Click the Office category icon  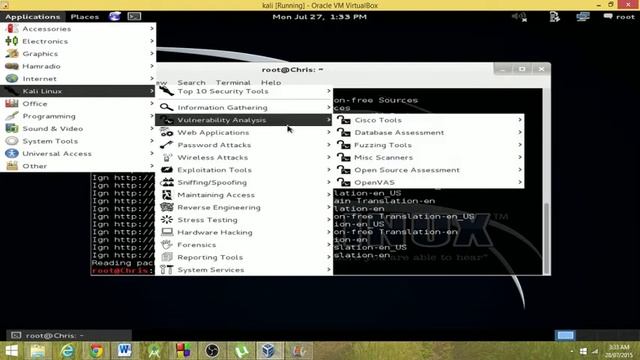point(12,103)
